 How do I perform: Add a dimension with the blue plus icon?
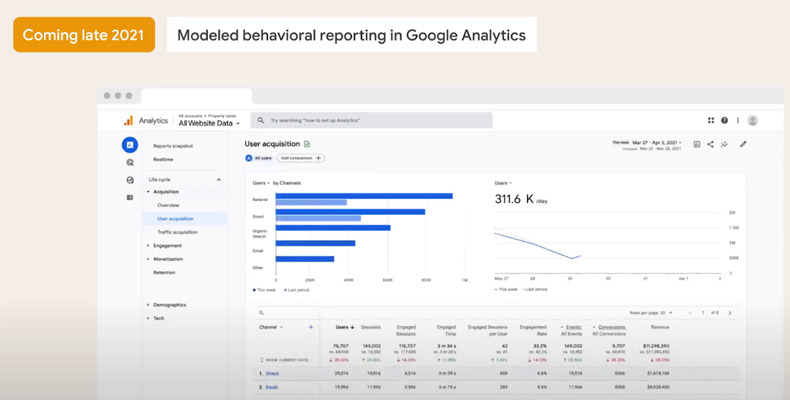(x=311, y=327)
